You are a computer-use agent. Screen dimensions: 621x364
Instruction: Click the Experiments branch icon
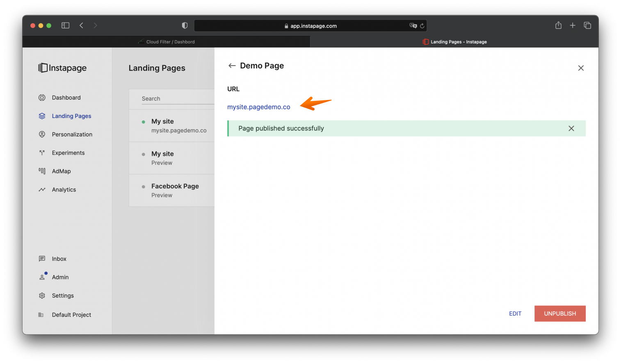click(42, 153)
